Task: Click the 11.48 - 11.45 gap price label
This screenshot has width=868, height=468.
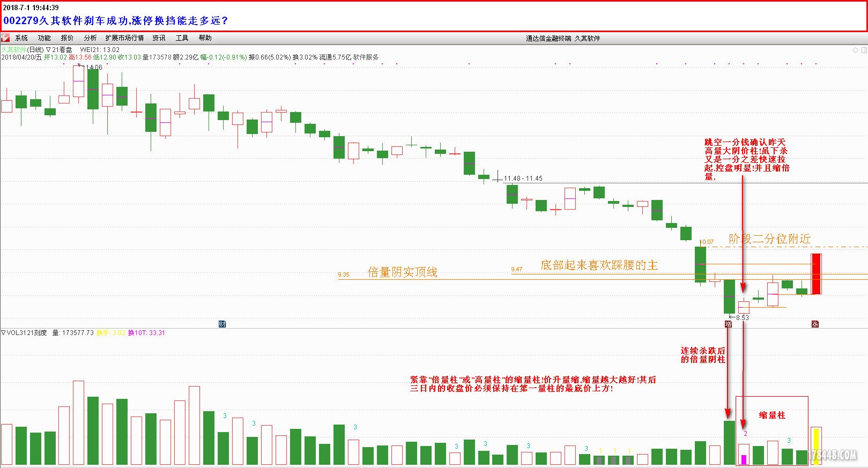Action: [x=523, y=179]
